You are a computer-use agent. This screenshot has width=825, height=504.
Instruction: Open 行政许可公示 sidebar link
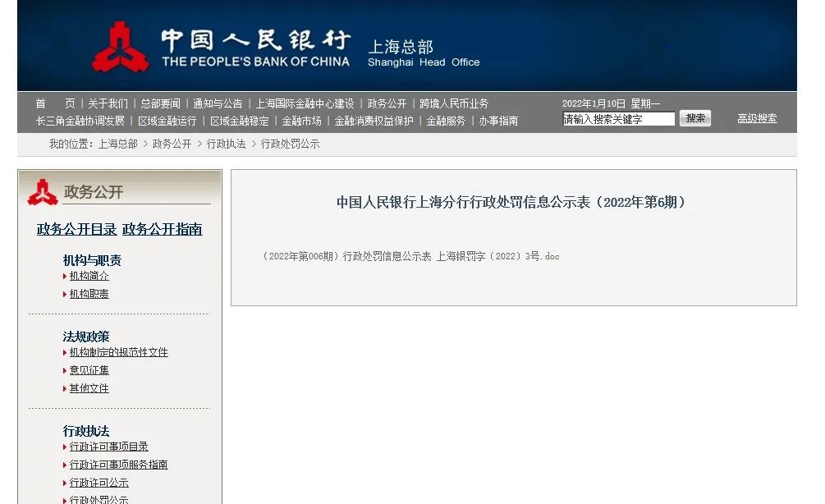(x=99, y=483)
